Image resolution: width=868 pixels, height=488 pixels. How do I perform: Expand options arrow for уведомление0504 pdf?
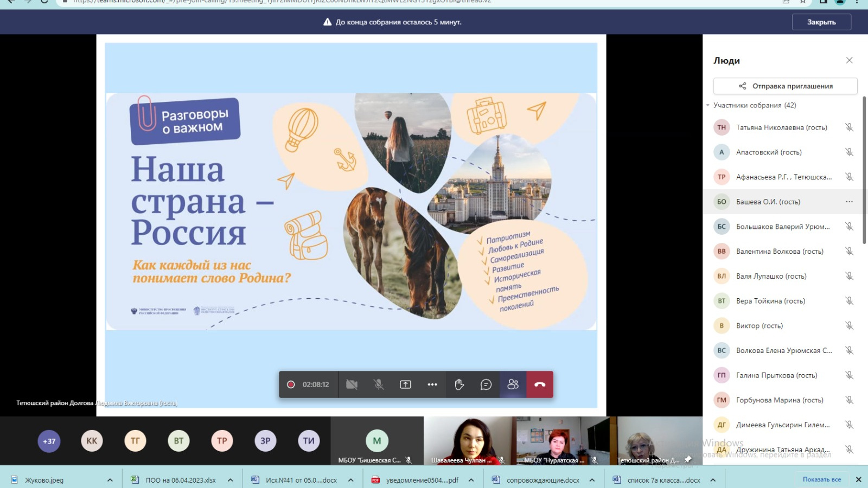click(x=471, y=480)
